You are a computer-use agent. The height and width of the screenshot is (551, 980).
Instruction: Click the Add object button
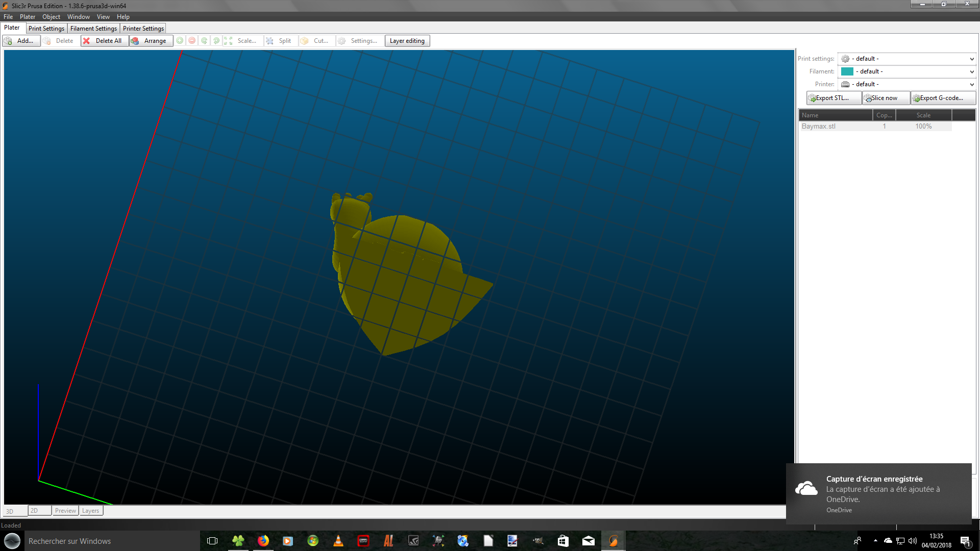(x=21, y=41)
